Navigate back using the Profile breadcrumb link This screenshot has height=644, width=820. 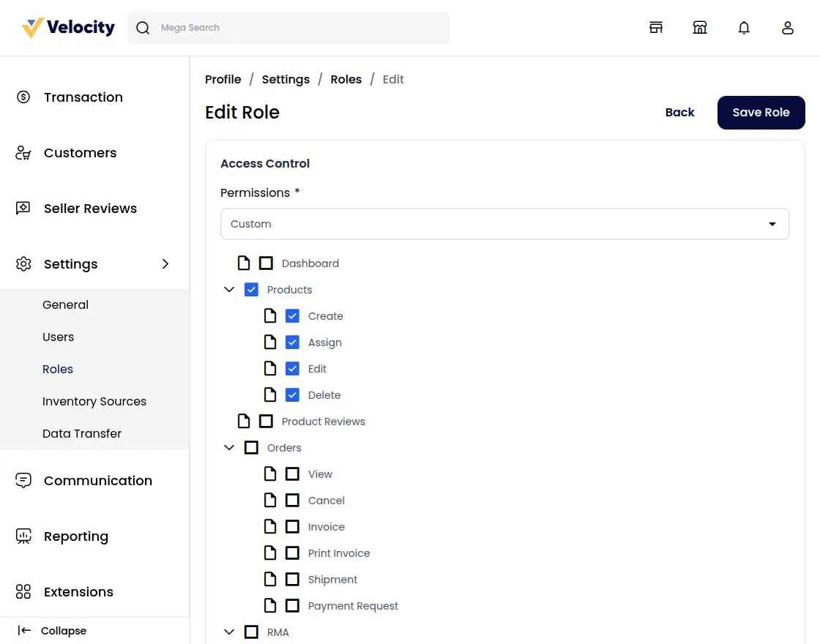[x=223, y=79]
